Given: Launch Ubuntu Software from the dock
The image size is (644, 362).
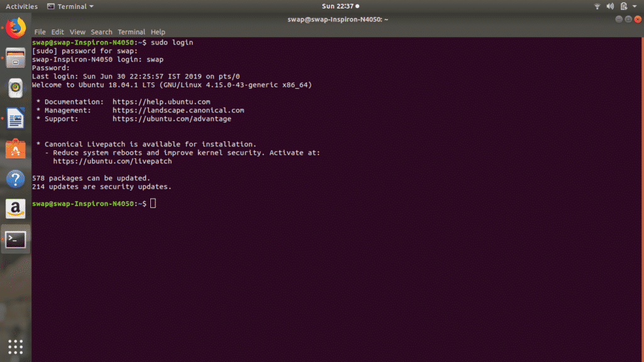Looking at the screenshot, I should tap(16, 148).
